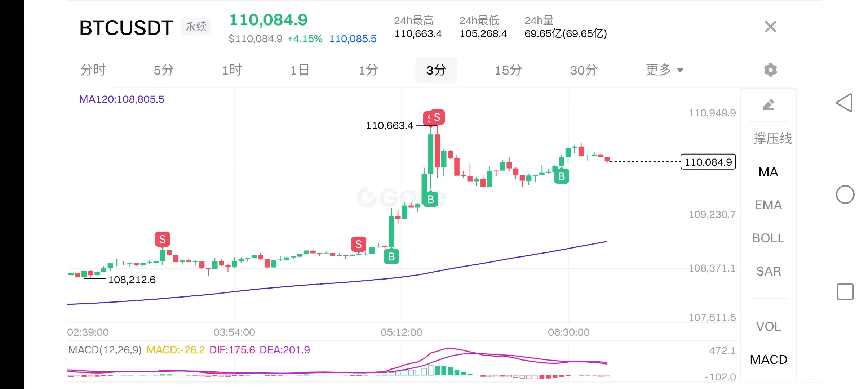Enable the VOL sub-indicator
Image resolution: width=868 pixels, height=389 pixels.
coord(769,326)
